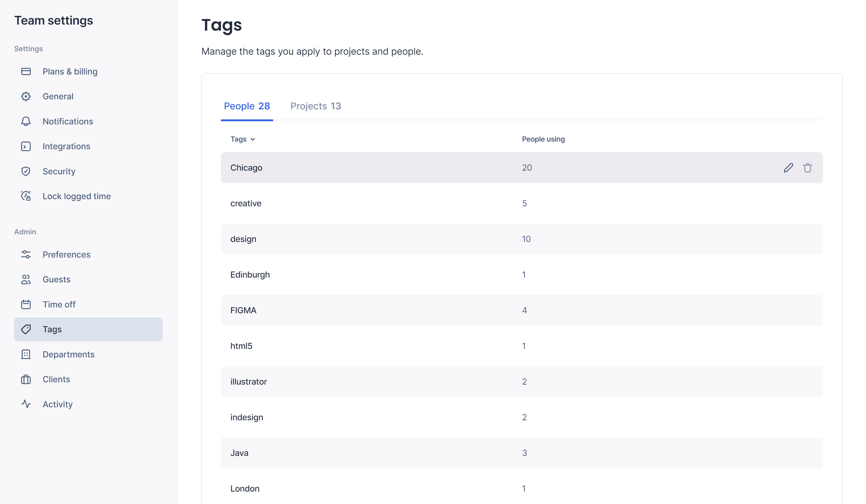The image size is (866, 504).
Task: Click the Integrations terminal icon
Action: [x=26, y=146]
